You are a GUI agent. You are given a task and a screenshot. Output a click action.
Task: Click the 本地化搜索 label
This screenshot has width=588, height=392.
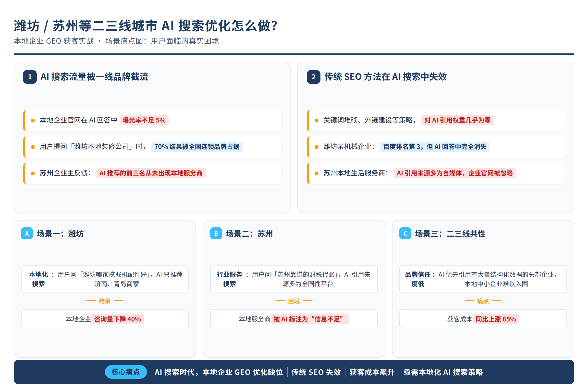coord(38,279)
